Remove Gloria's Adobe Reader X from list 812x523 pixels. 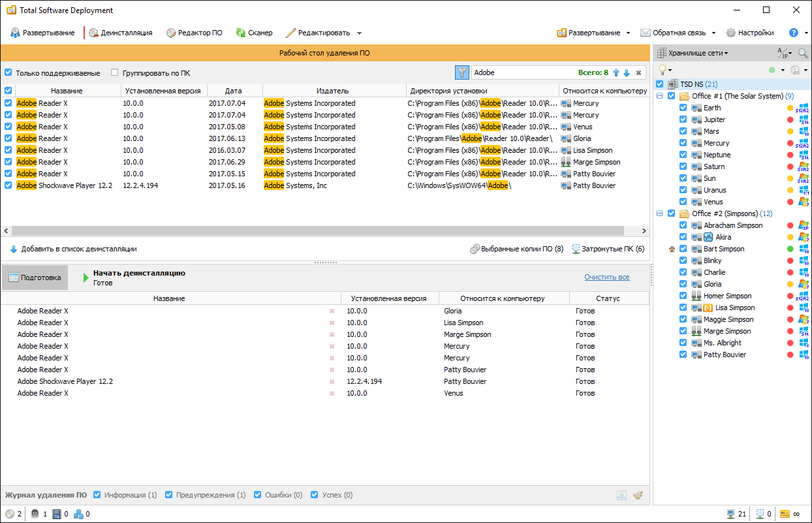332,311
